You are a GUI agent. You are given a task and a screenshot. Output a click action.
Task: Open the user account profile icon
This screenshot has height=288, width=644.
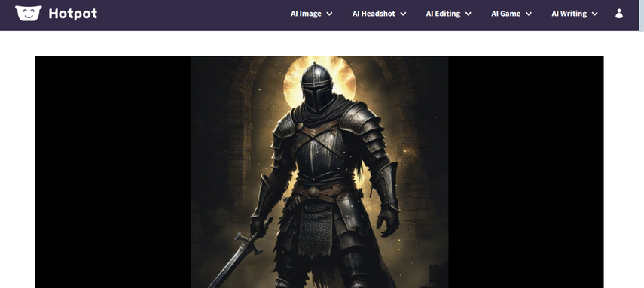[619, 14]
